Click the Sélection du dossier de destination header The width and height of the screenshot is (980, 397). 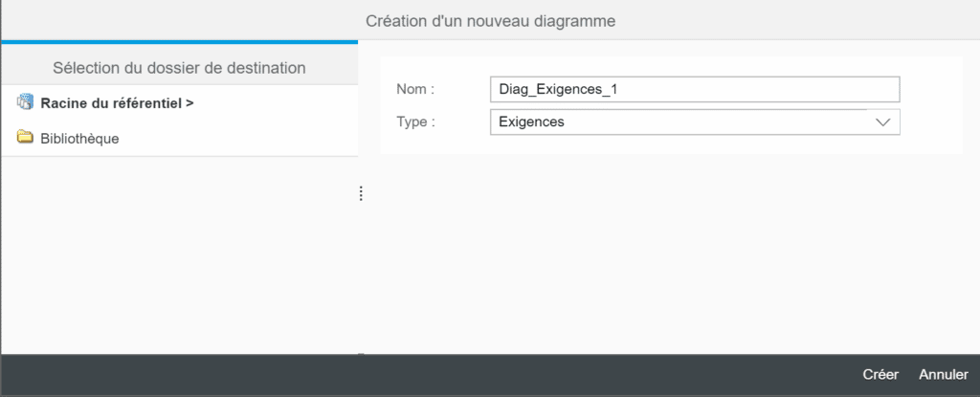click(x=179, y=68)
